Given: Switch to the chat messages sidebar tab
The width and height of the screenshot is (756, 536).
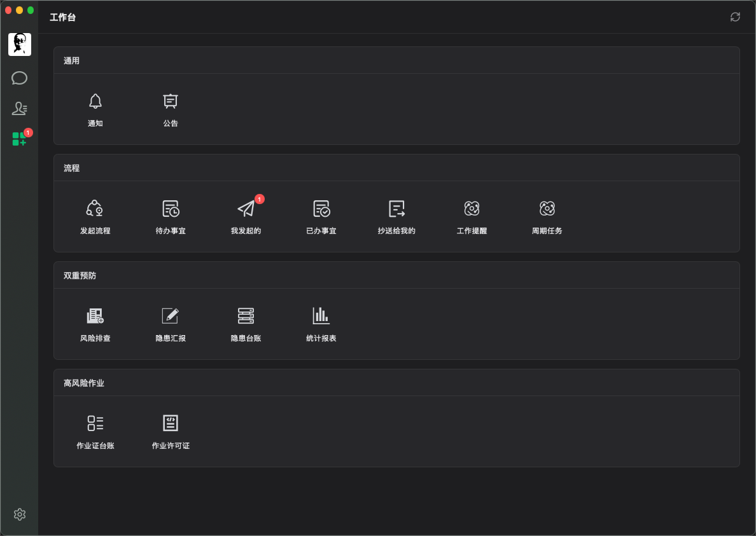Looking at the screenshot, I should (x=19, y=78).
